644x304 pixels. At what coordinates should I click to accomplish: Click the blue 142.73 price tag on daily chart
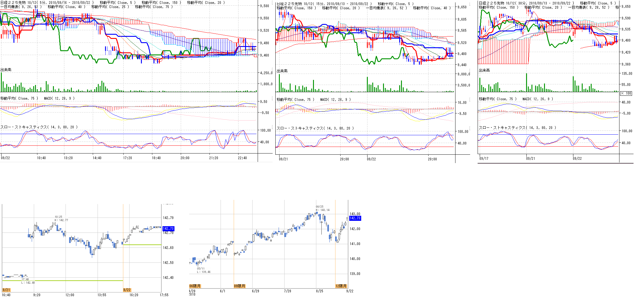tap(355, 218)
